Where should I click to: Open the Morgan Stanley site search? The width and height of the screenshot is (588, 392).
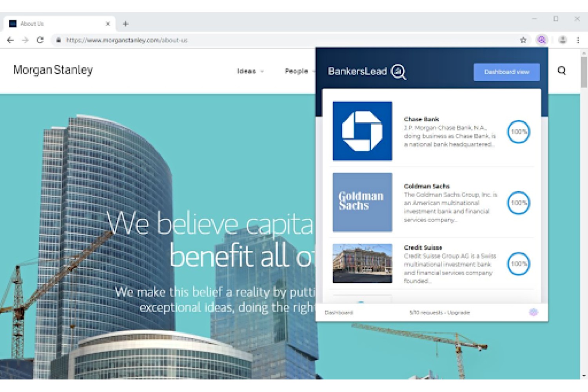562,71
